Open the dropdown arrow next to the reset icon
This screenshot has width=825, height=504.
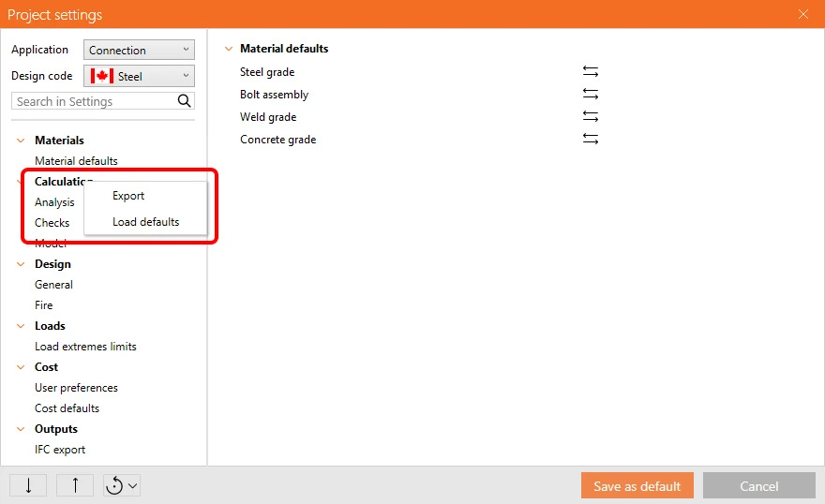pyautogui.click(x=133, y=485)
